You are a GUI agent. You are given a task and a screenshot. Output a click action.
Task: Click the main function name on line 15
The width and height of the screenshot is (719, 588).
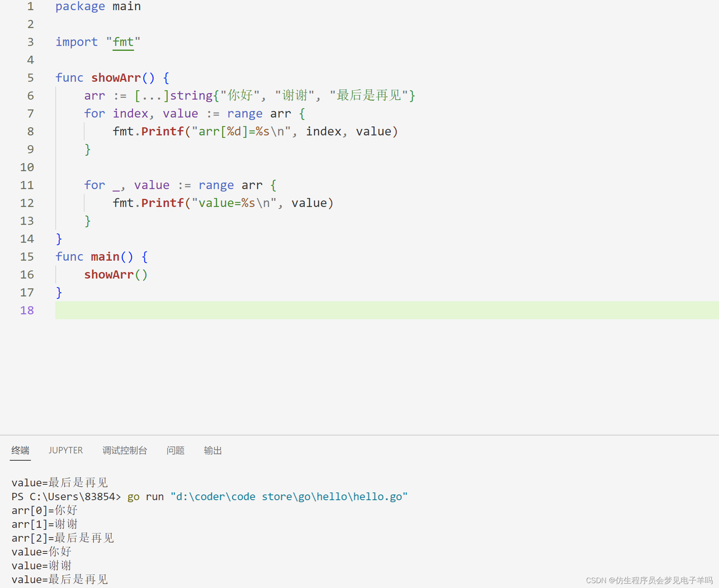(x=105, y=257)
